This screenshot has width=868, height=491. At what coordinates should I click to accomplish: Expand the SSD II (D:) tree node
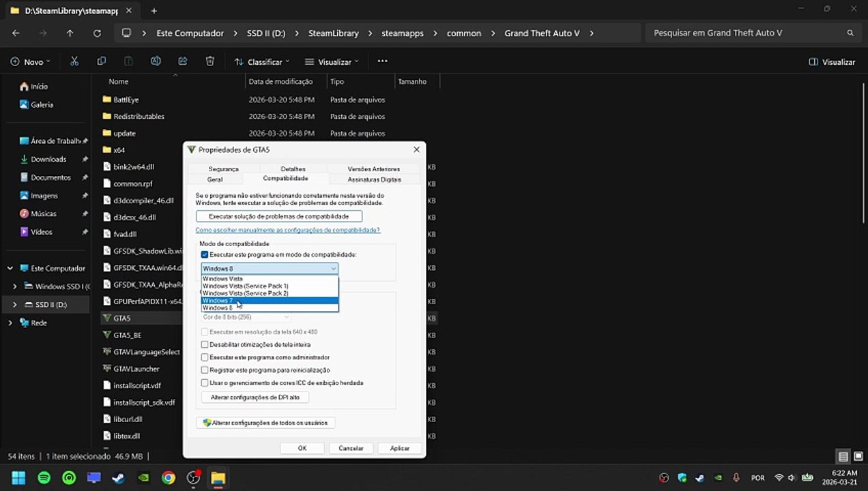point(15,305)
